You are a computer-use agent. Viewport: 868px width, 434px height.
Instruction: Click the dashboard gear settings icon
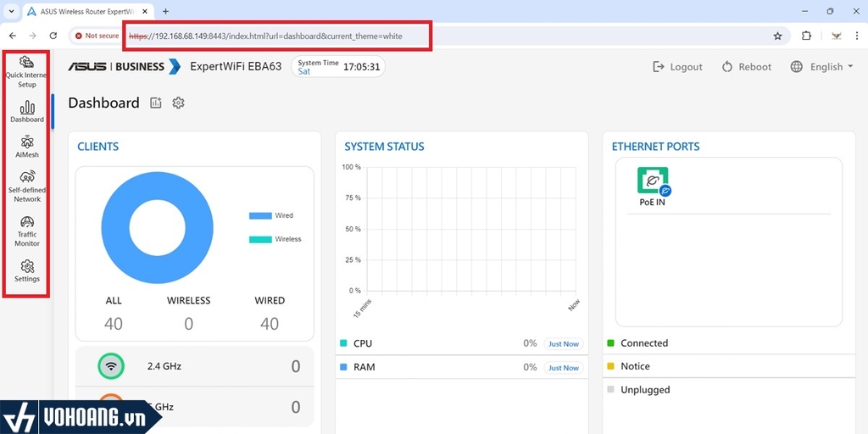coord(178,103)
